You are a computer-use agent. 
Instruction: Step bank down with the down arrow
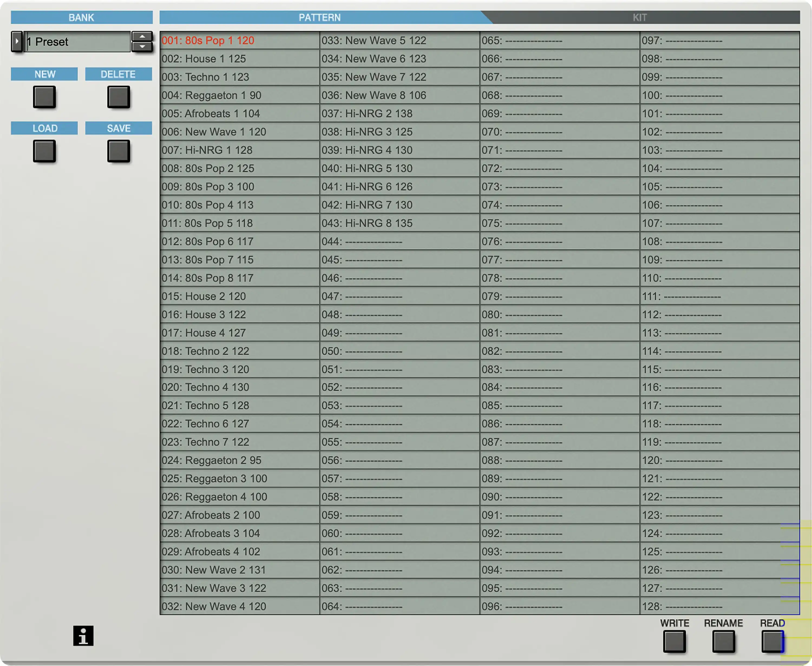(142, 47)
